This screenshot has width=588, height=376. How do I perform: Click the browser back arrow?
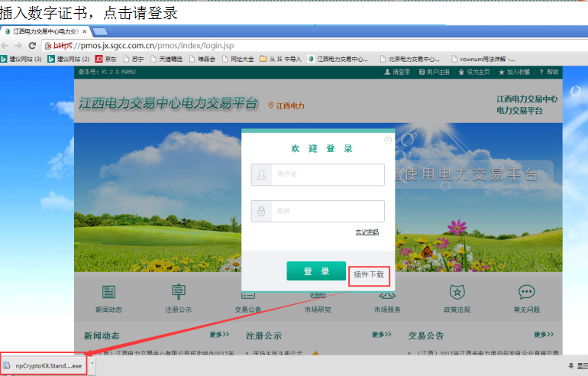[5, 46]
